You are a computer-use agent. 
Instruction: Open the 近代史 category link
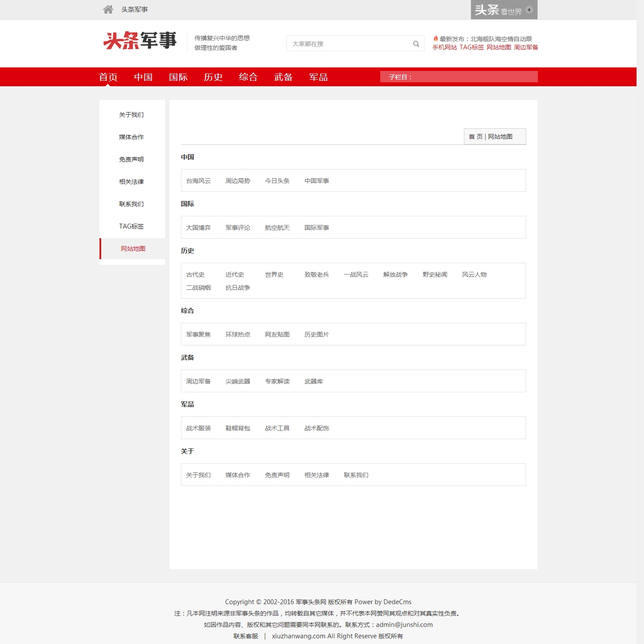235,274
